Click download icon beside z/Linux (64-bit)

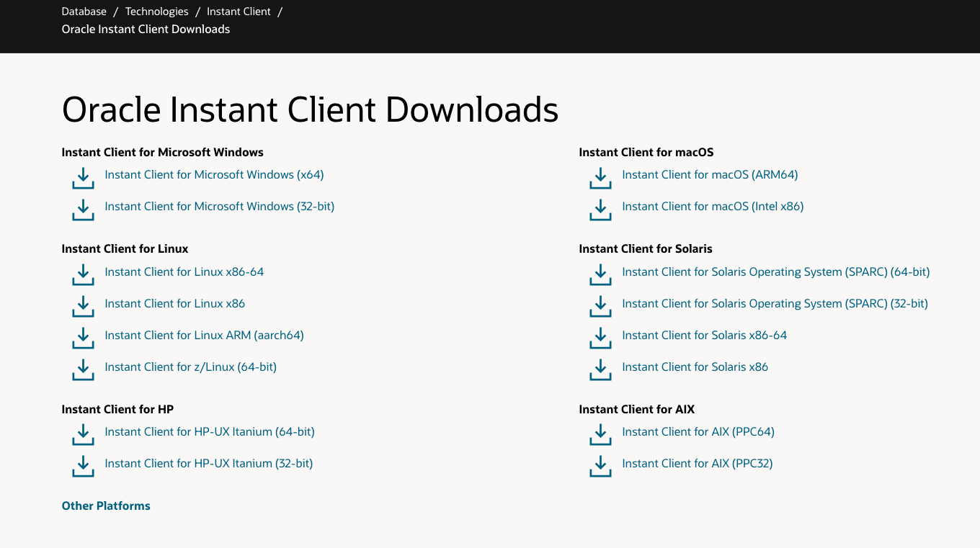(83, 370)
